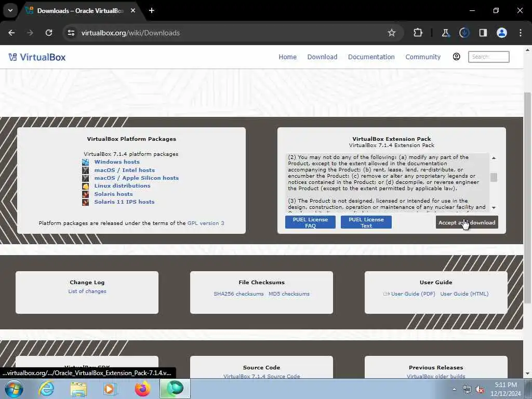Click the Windows hosts icon

click(86, 162)
